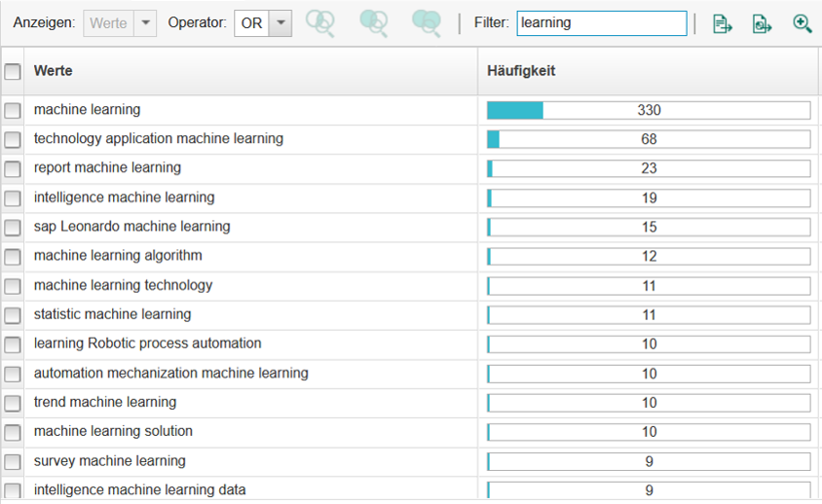Screen dimensions: 822x504
Task: Open the Anzeigen Werte dropdown arrow
Action: pyautogui.click(x=145, y=23)
